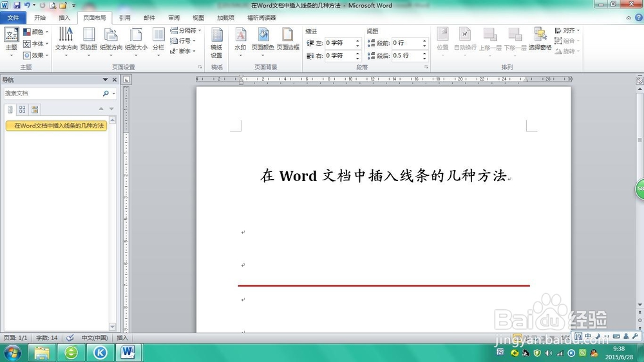
Task: Show search results view in navigation pane
Action: pyautogui.click(x=35, y=110)
